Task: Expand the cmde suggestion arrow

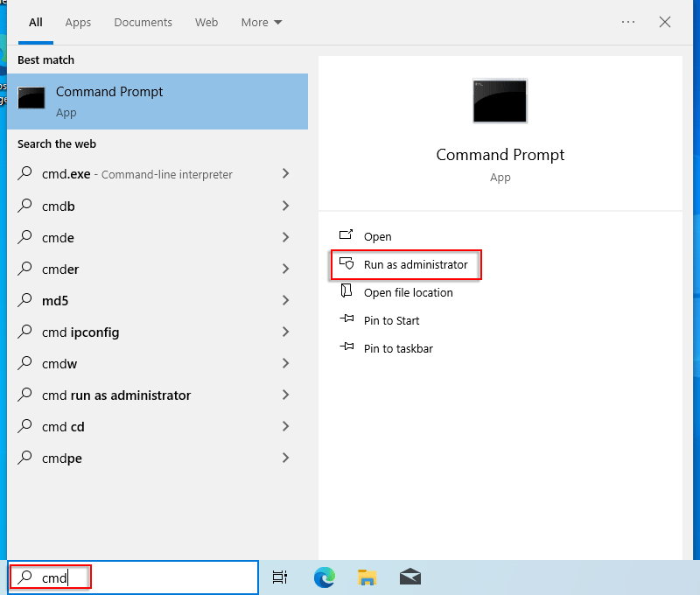Action: click(x=286, y=237)
